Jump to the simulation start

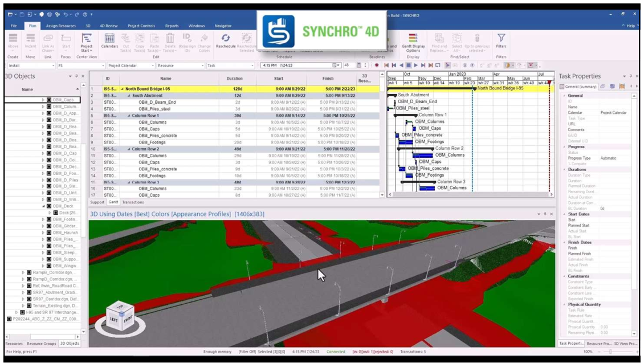[x=386, y=66]
